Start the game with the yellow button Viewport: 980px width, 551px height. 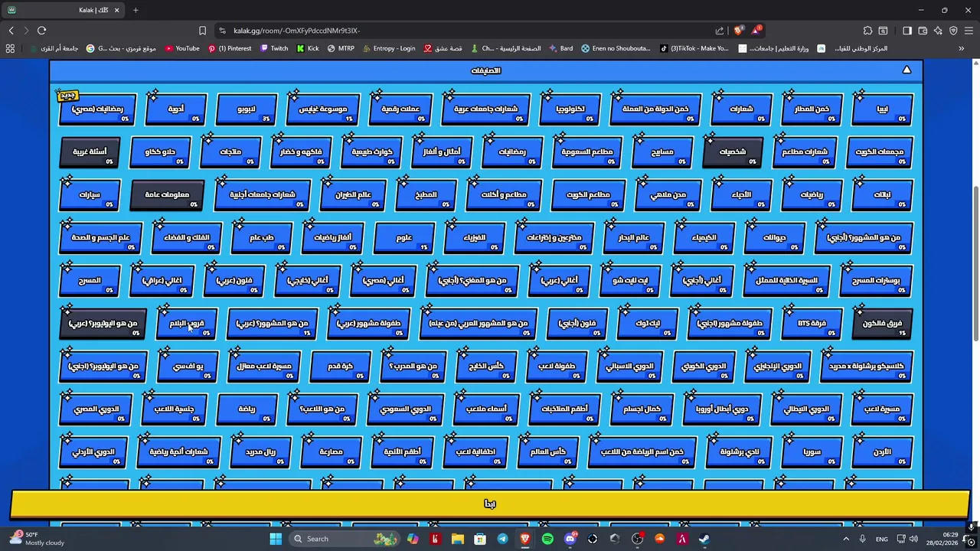490,504
